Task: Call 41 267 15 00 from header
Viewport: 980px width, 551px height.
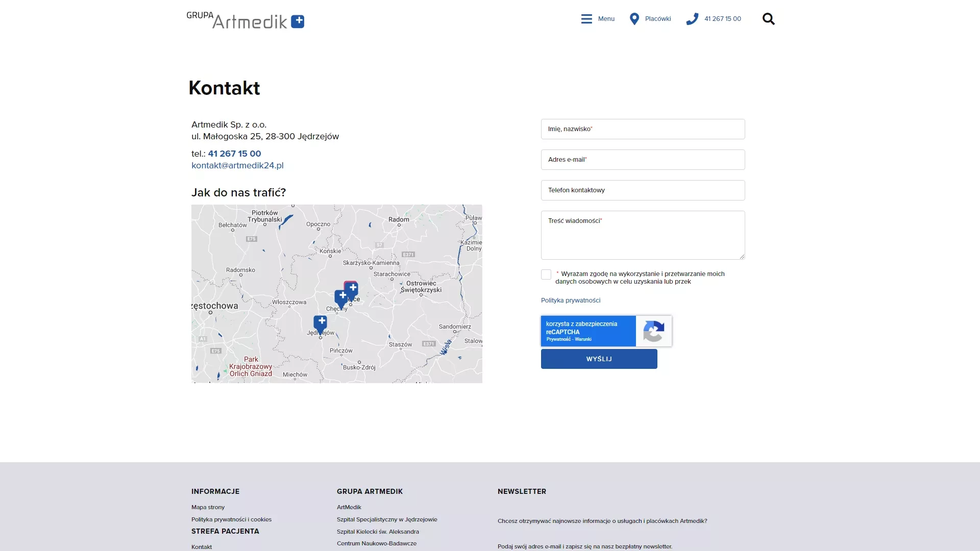Action: click(723, 19)
